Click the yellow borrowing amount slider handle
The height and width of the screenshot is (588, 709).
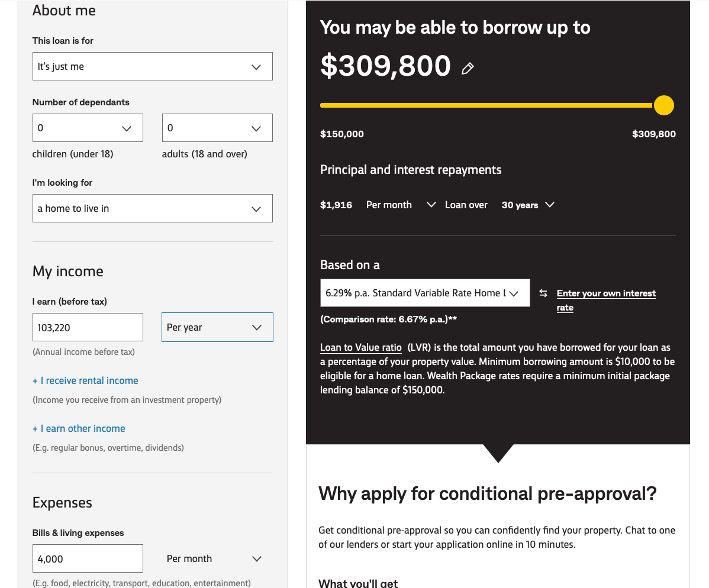click(663, 105)
